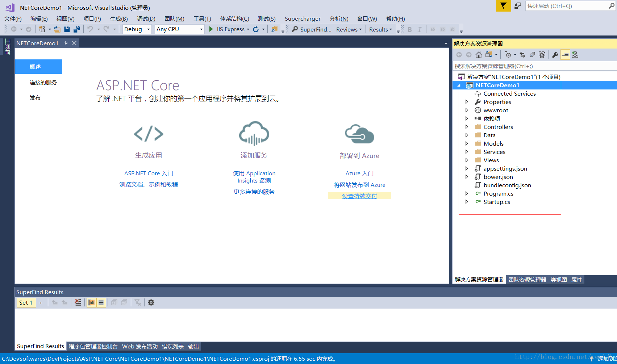
Task: Open the Debug configuration dropdown
Action: pos(137,29)
